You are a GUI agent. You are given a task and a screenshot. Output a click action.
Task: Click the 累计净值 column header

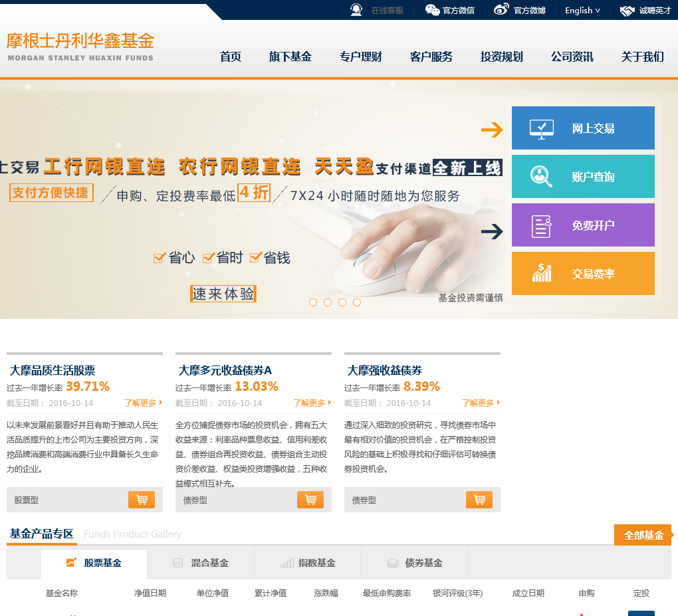[x=271, y=593]
